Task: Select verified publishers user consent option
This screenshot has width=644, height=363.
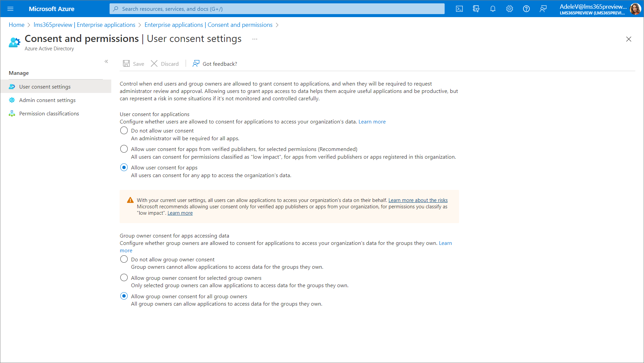Action: 124,149
